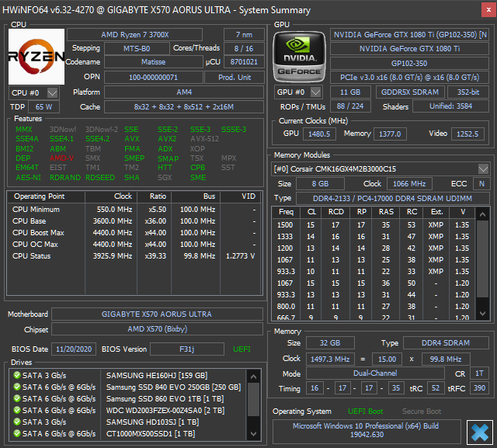Click the Dual-Channel mode field
Image resolution: width=497 pixels, height=448 pixels.
coord(375,373)
